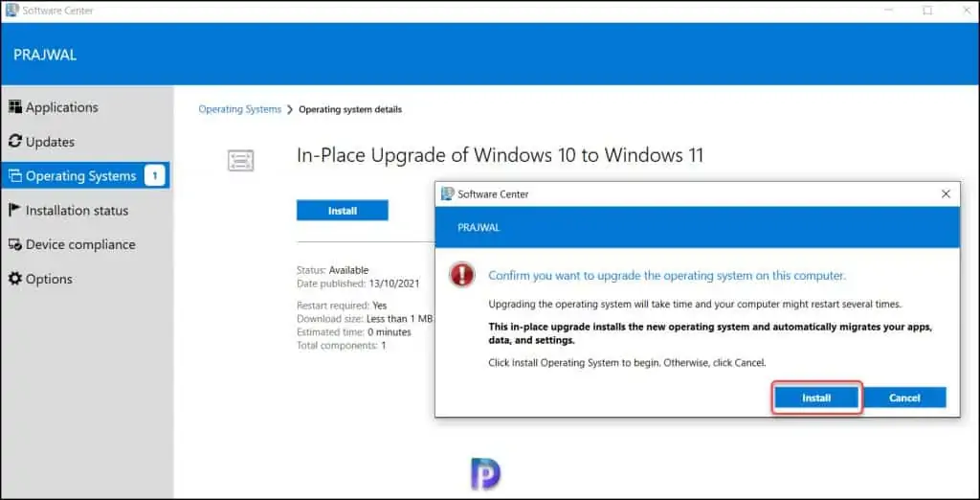The height and width of the screenshot is (500, 980).
Task: Click Install on the details page
Action: tap(343, 211)
